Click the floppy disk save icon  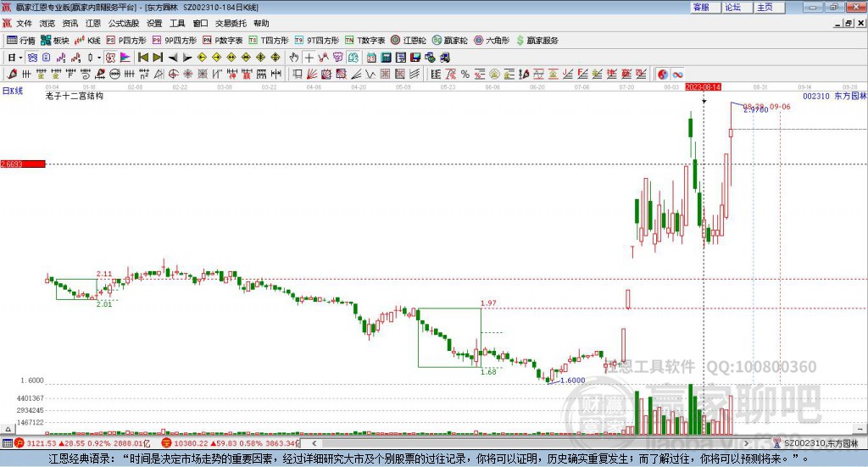click(415, 58)
